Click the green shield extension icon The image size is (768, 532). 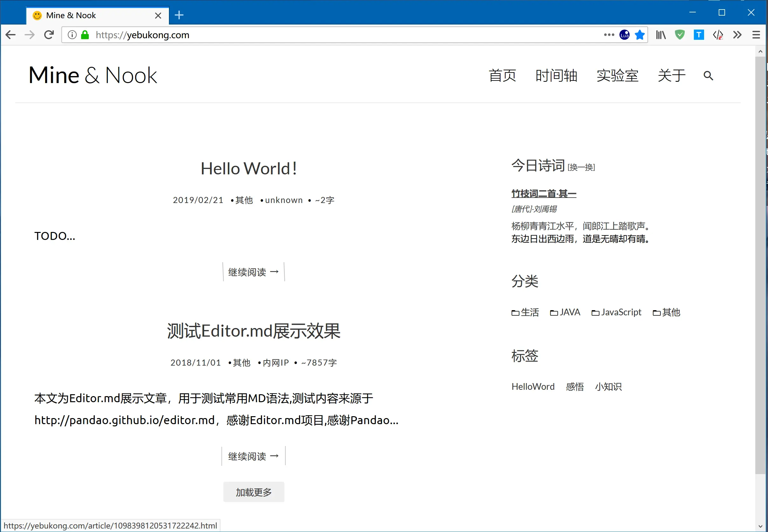click(x=680, y=35)
